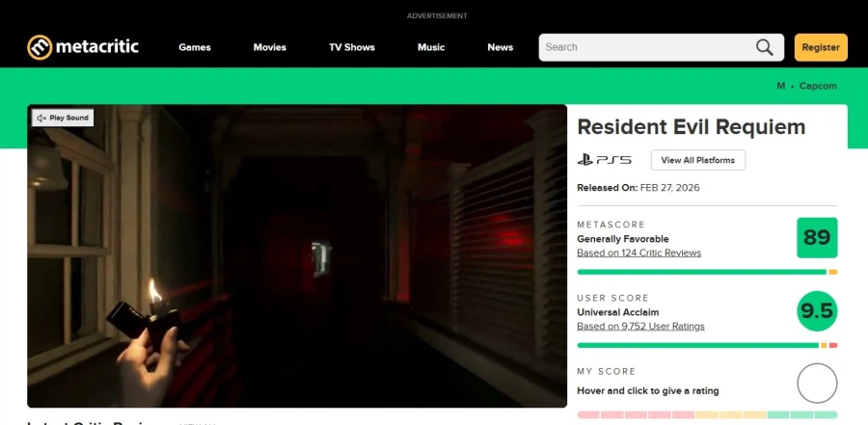
Task: Click the green 89 Metascore badge
Action: point(817,238)
